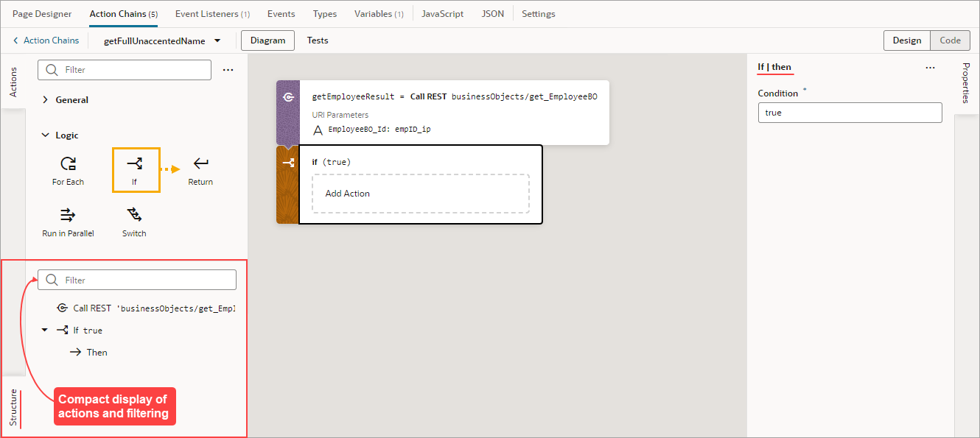This screenshot has width=980, height=438.
Task: Switch to Design view
Action: point(906,40)
